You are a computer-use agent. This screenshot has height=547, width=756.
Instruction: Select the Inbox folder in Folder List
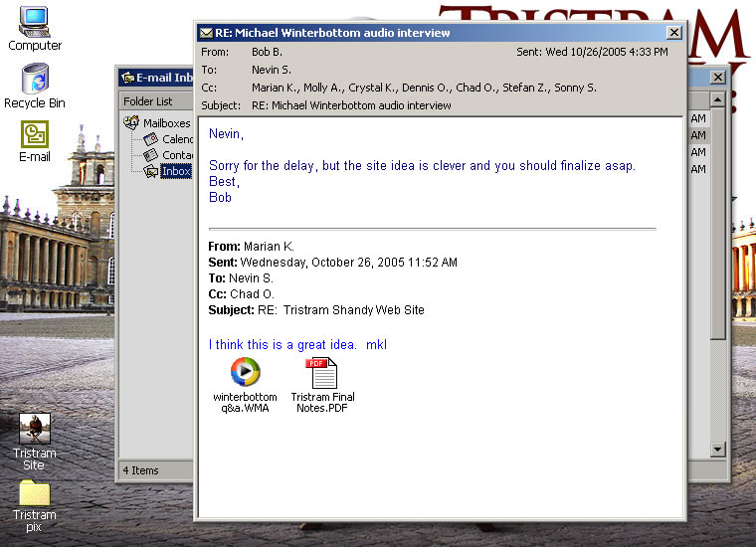point(167,171)
